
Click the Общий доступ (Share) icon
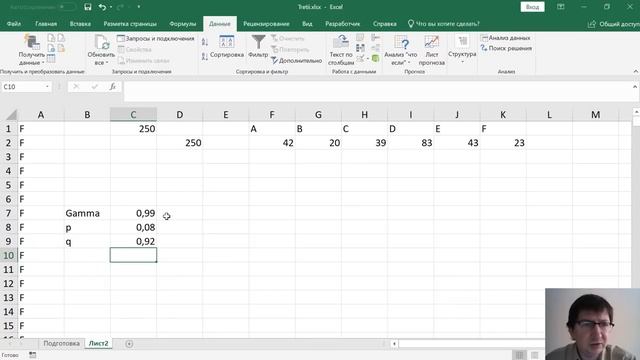(592, 24)
